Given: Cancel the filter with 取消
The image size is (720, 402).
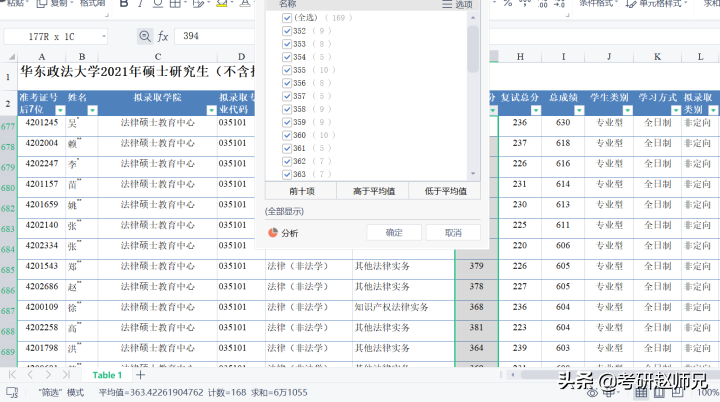Looking at the screenshot, I should 453,232.
